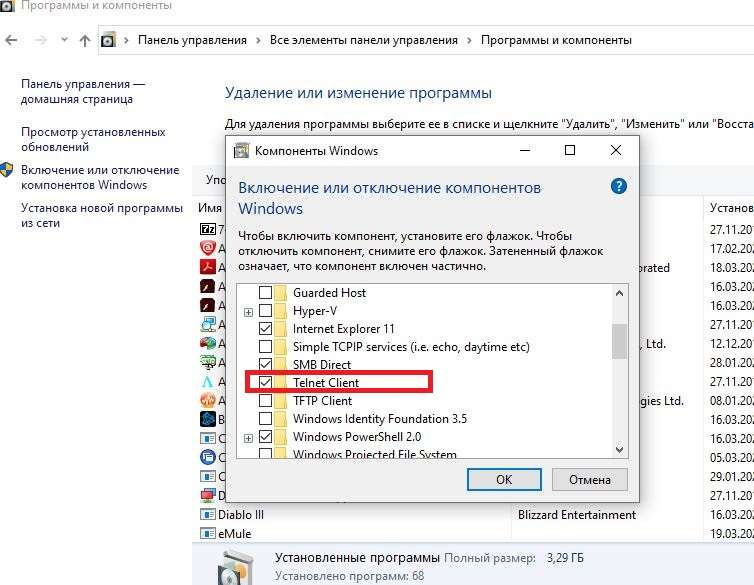
Task: Select eMule row in programs list
Action: click(473, 534)
